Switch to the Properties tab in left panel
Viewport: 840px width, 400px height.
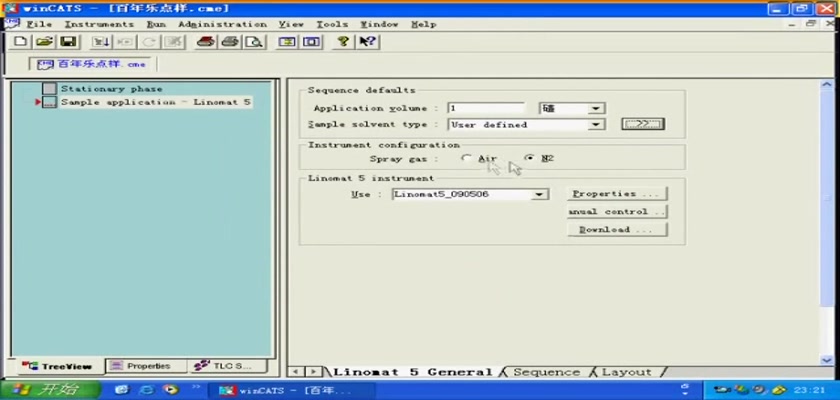(146, 366)
